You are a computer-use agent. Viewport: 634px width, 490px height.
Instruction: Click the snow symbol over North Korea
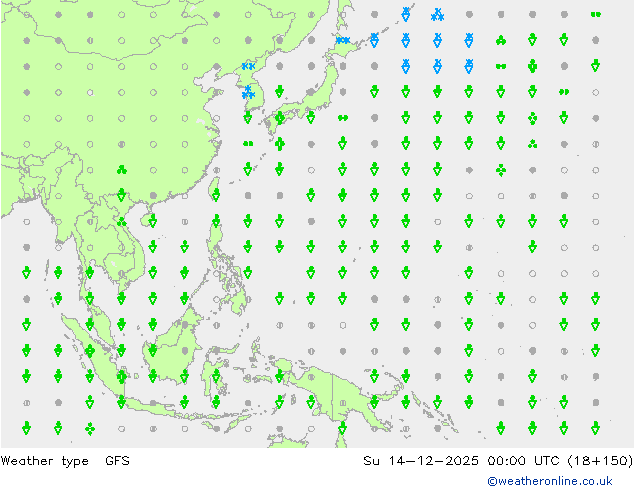coord(248,66)
